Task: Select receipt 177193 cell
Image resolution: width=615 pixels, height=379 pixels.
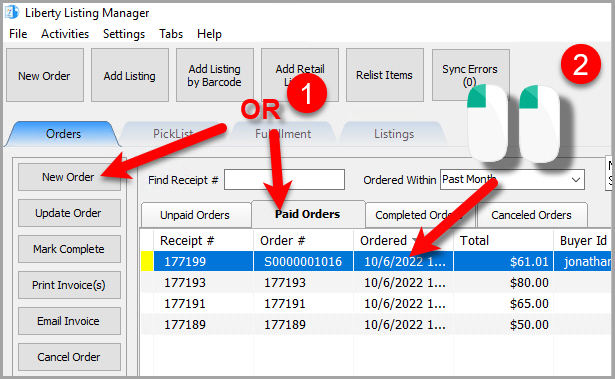Action: 203,282
